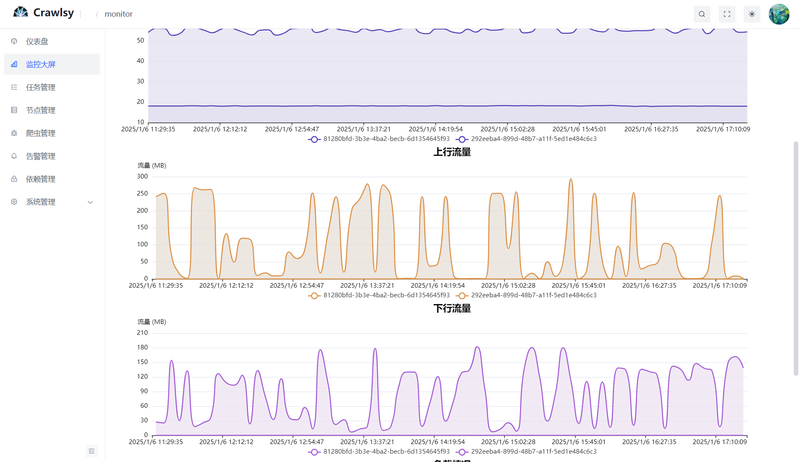Open 节点管理 menu item

pyautogui.click(x=52, y=110)
